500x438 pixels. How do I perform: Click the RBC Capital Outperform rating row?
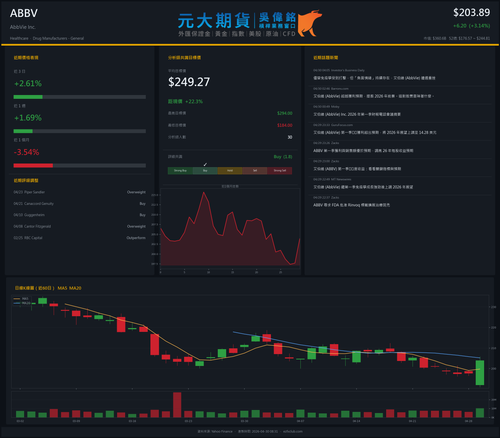tap(79, 238)
